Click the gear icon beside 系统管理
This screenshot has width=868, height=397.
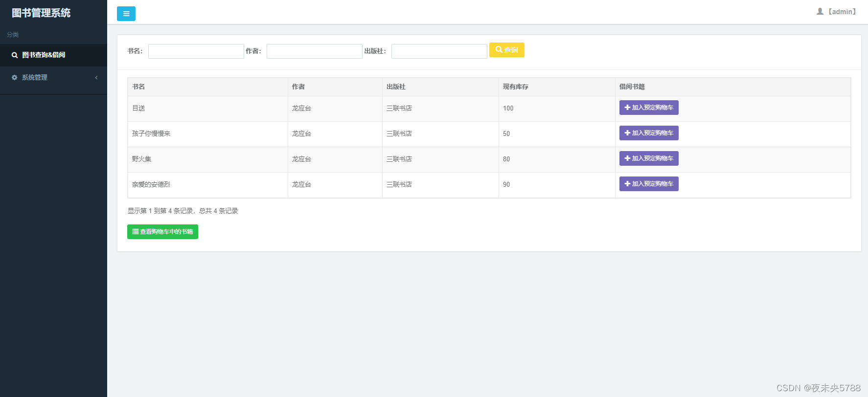point(15,78)
